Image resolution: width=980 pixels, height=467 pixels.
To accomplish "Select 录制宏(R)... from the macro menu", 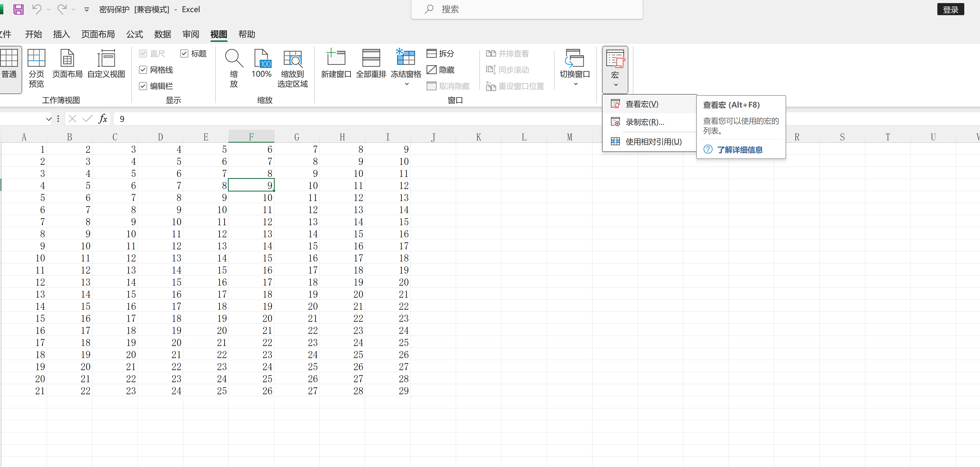I will 649,122.
